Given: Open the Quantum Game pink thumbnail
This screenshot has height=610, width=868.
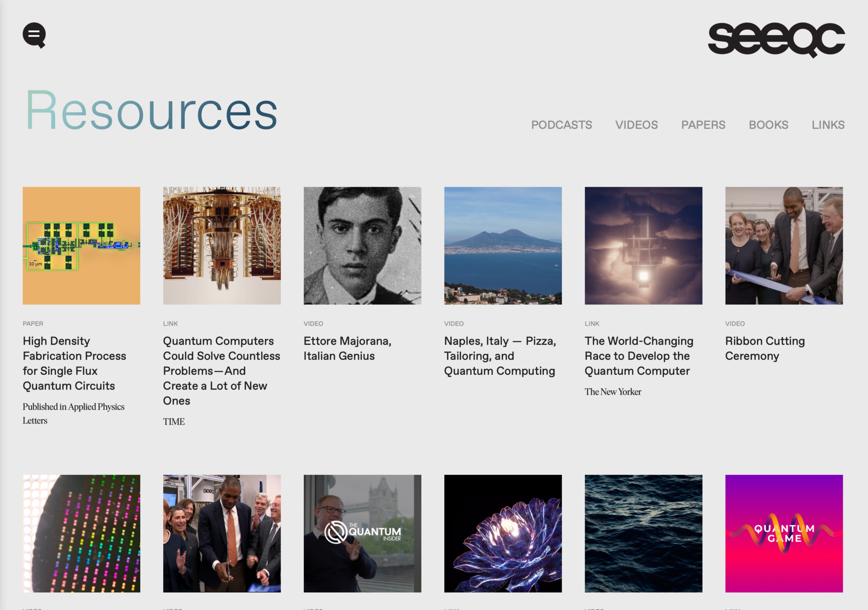Looking at the screenshot, I should (x=784, y=533).
